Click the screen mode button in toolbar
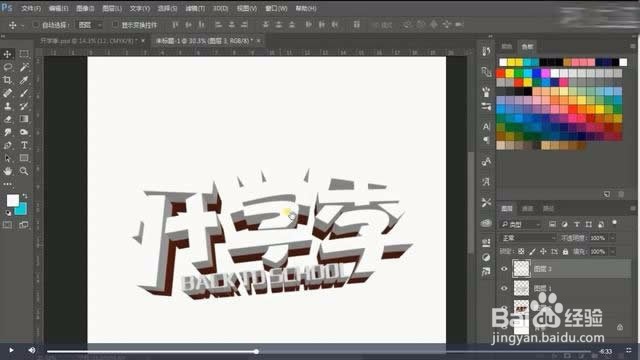 (x=24, y=225)
